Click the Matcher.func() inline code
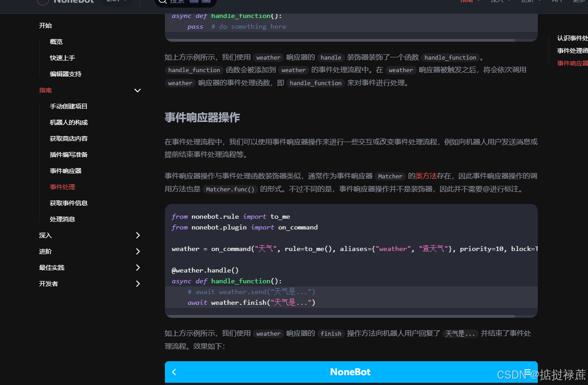The image size is (588, 385). (x=230, y=189)
